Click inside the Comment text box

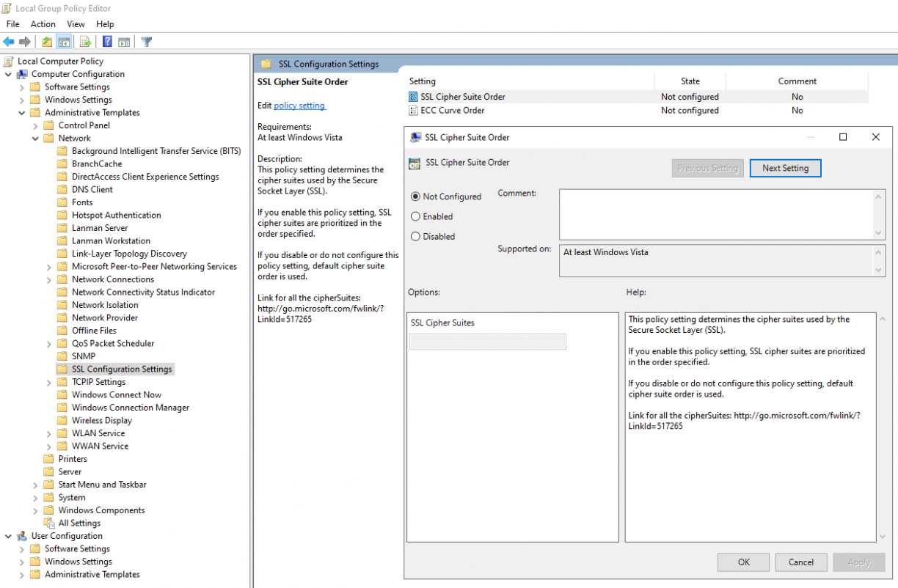pos(715,213)
